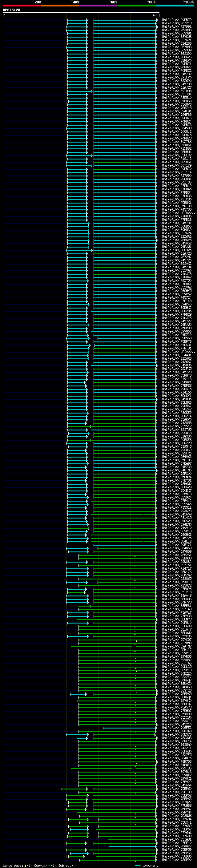The width and height of the screenshot is (197, 868).
Task: Select hit UniRef100_Q1AJZ7
Action: click(177, 88)
